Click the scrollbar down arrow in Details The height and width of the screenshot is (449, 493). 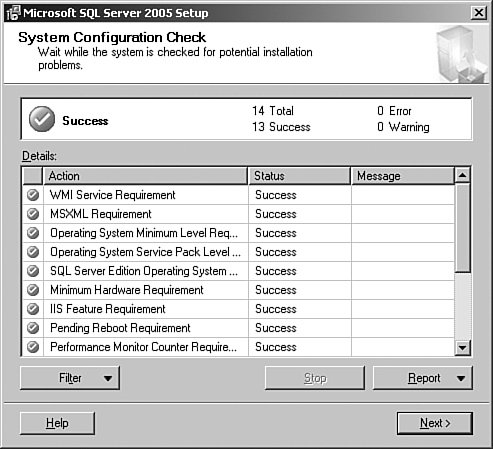pos(462,348)
